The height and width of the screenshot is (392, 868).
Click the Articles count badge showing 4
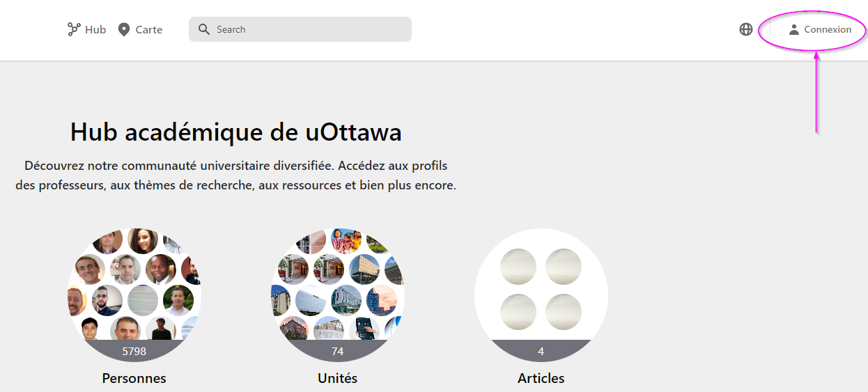click(541, 352)
